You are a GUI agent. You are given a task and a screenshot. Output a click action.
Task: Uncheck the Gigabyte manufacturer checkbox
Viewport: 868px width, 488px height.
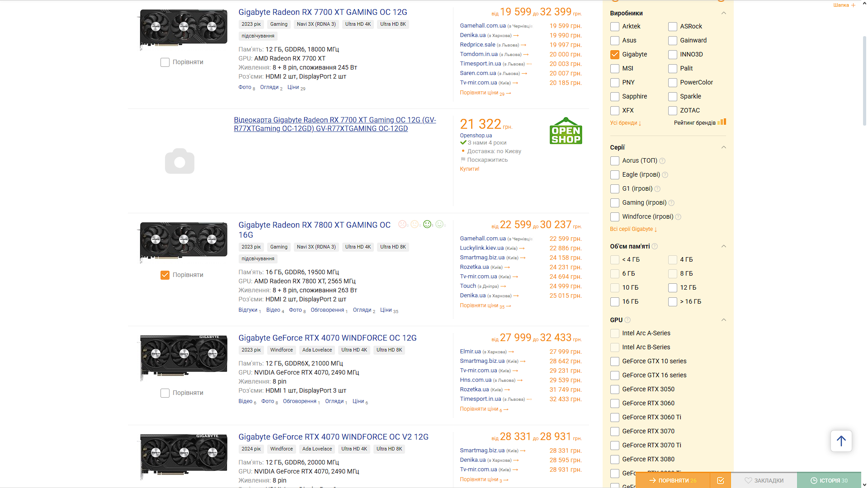614,55
